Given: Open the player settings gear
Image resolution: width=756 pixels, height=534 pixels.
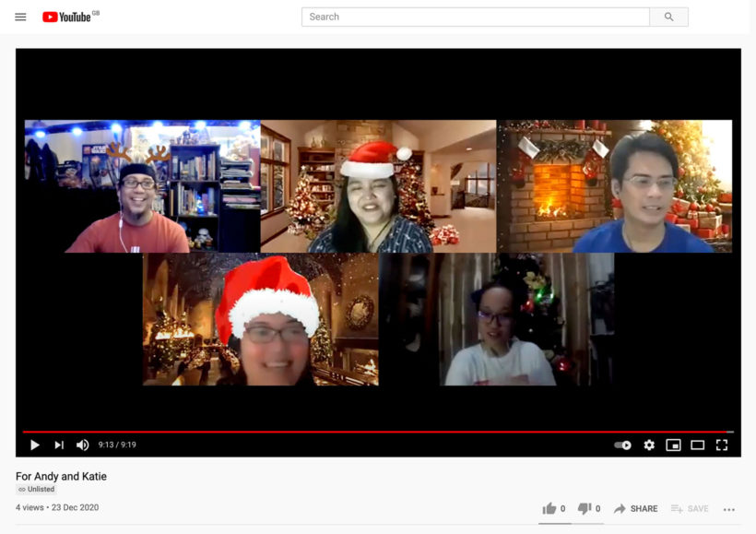Looking at the screenshot, I should point(649,445).
